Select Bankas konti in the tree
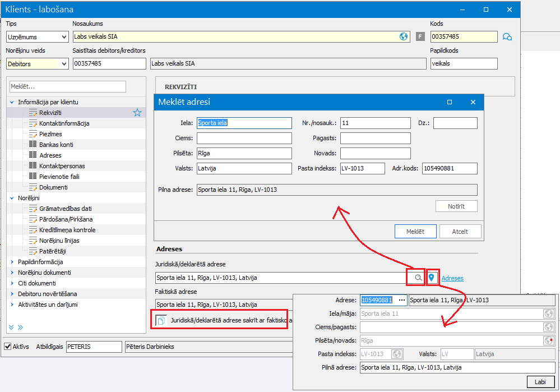This screenshot has height=392, width=560. tap(56, 145)
